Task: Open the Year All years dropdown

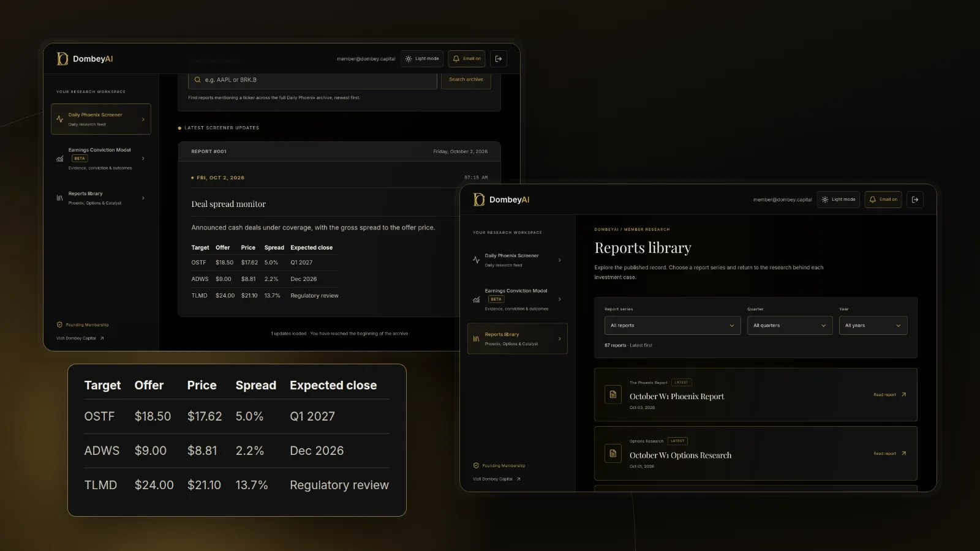Action: click(x=873, y=325)
